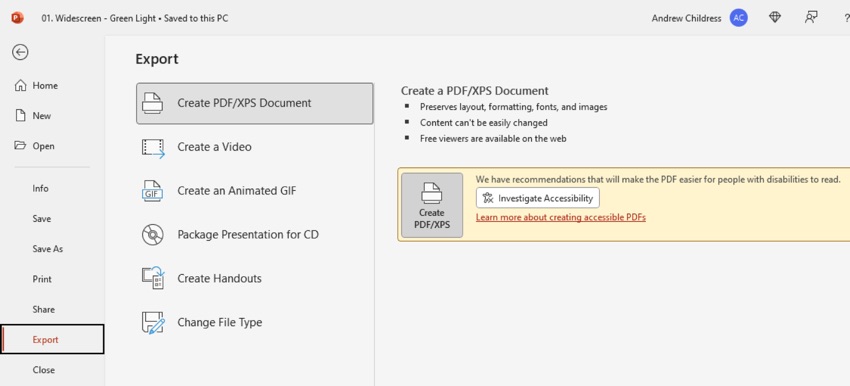The width and height of the screenshot is (850, 386).
Task: Click the Export page heading
Action: pos(157,59)
